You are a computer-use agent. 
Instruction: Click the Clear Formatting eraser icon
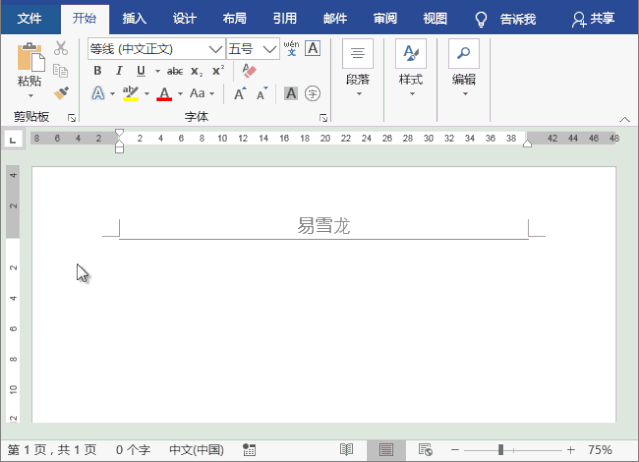click(x=250, y=70)
